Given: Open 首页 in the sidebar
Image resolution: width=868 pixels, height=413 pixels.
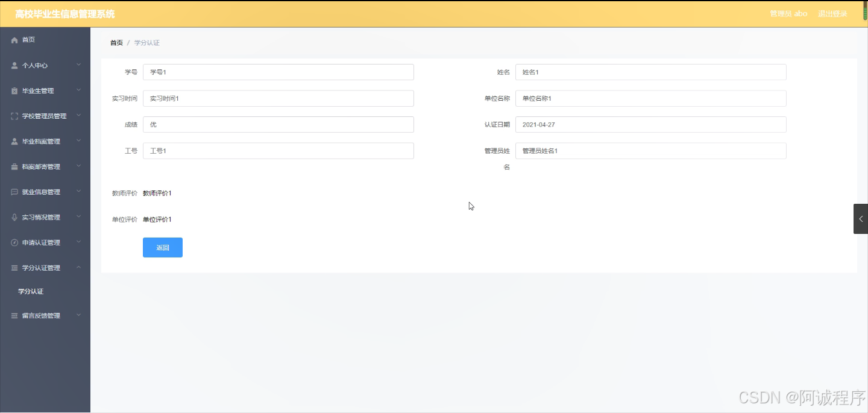Looking at the screenshot, I should (45, 40).
